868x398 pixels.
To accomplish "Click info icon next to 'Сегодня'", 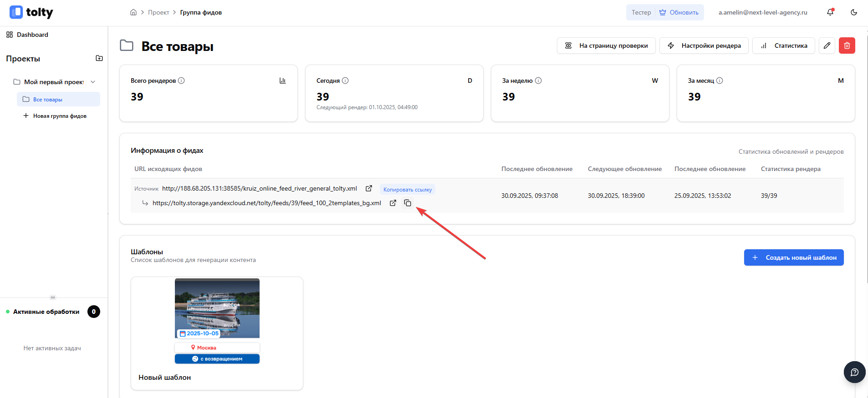I will coord(345,81).
